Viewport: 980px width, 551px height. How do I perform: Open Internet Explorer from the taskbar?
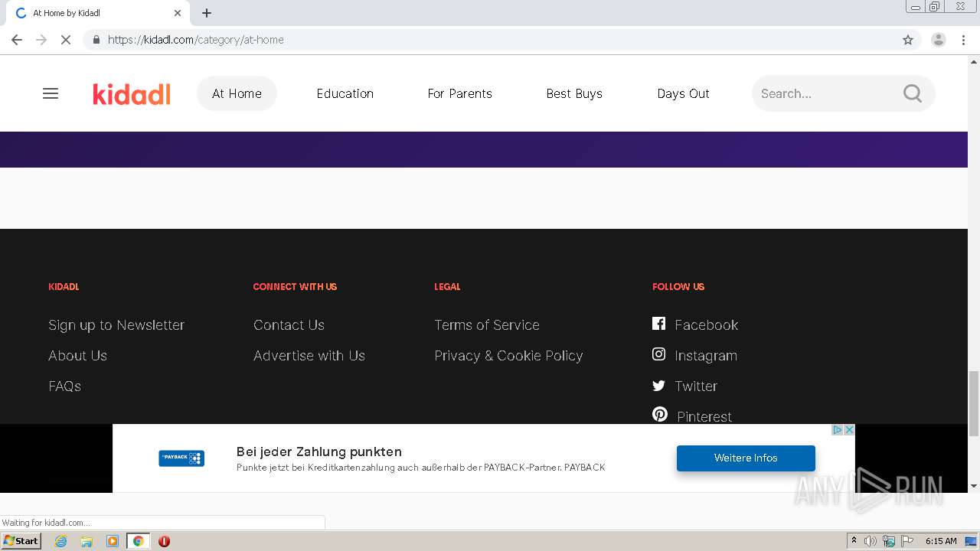[61, 541]
